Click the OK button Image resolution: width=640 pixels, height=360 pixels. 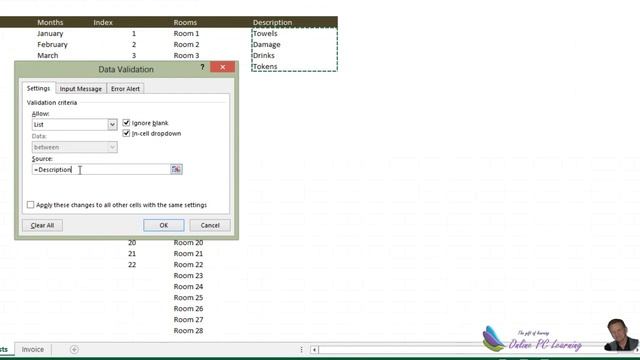click(x=164, y=225)
